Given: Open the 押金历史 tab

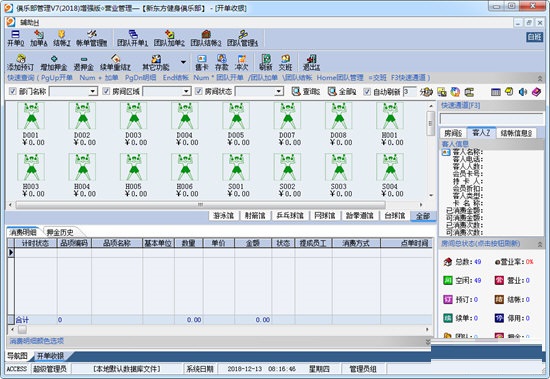Looking at the screenshot, I should pyautogui.click(x=60, y=232).
